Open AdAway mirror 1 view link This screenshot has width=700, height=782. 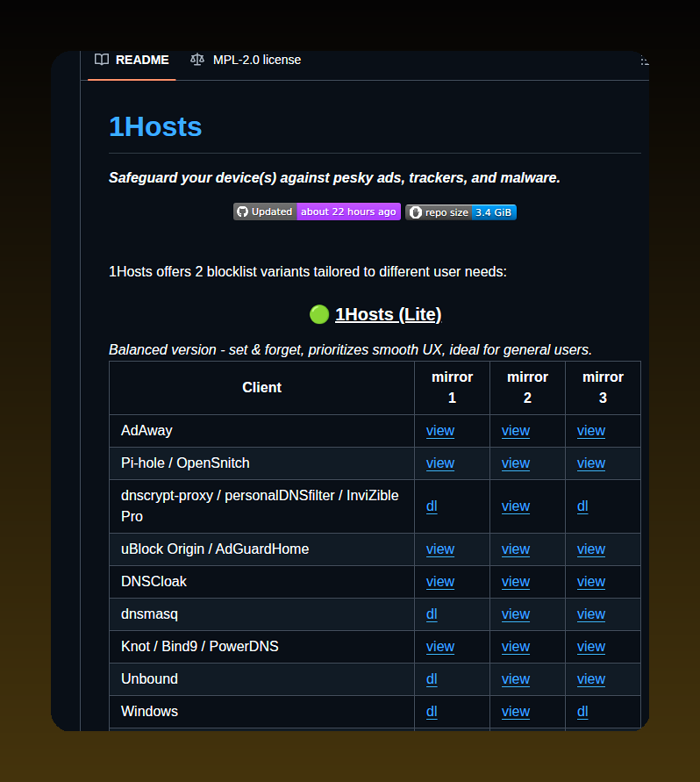[440, 431]
